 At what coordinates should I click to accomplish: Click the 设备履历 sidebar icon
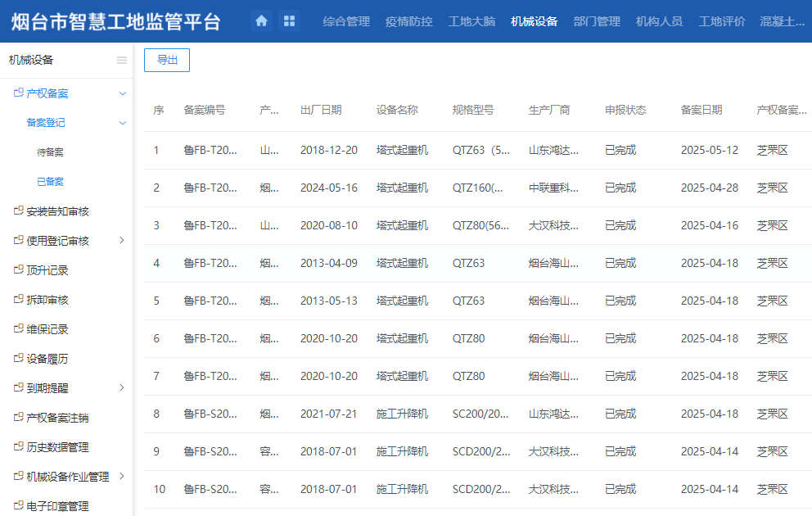(19, 359)
